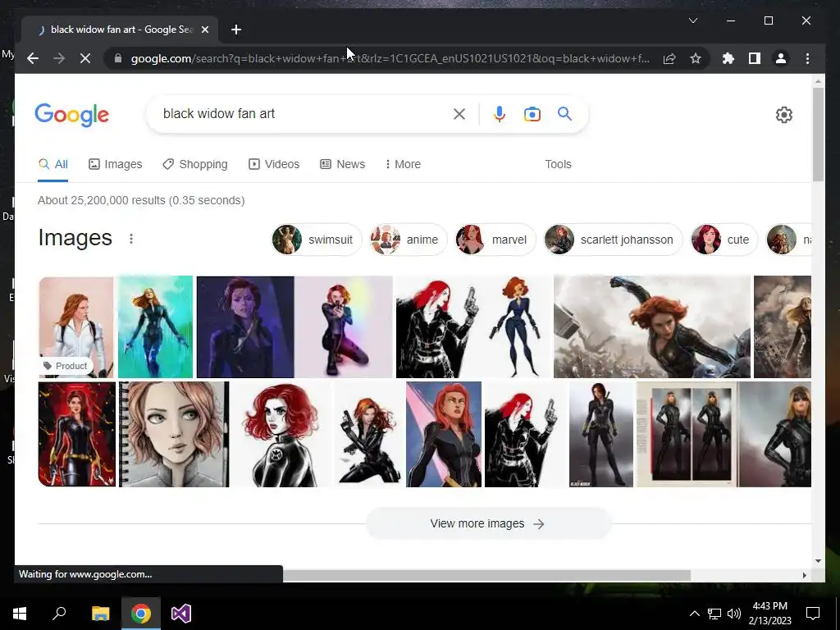The image size is (840, 630).
Task: Open the Hulk battle scene image
Action: 652,326
